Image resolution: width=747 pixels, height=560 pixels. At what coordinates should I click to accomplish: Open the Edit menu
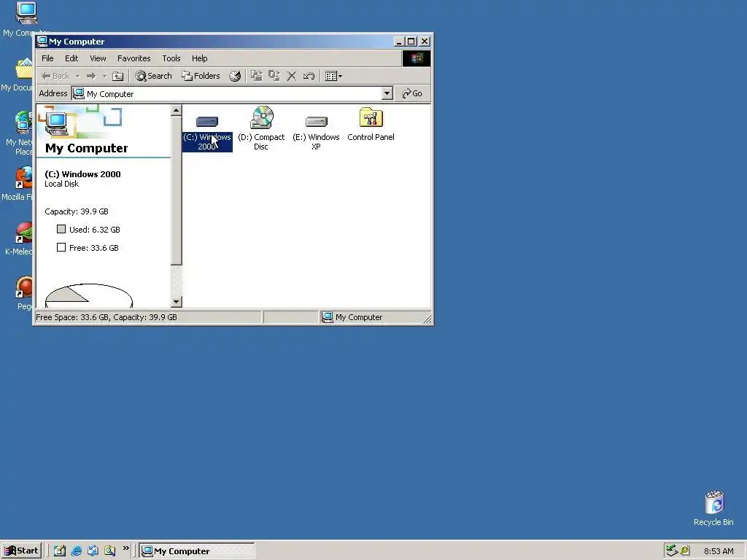71,58
